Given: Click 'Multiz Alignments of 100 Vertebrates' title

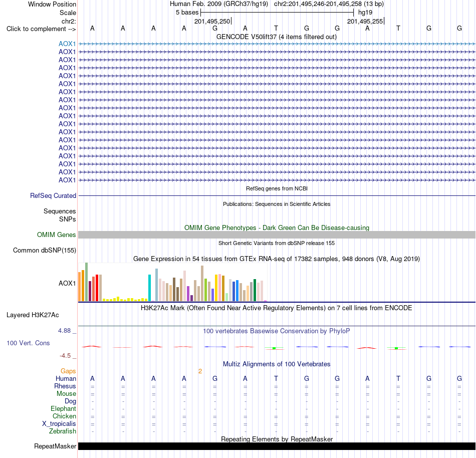Looking at the screenshot, I should pyautogui.click(x=277, y=364).
